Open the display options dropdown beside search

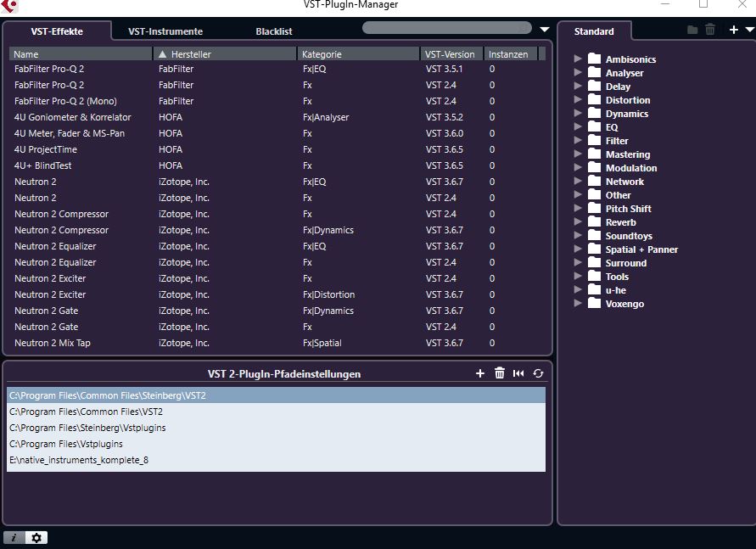tap(545, 29)
